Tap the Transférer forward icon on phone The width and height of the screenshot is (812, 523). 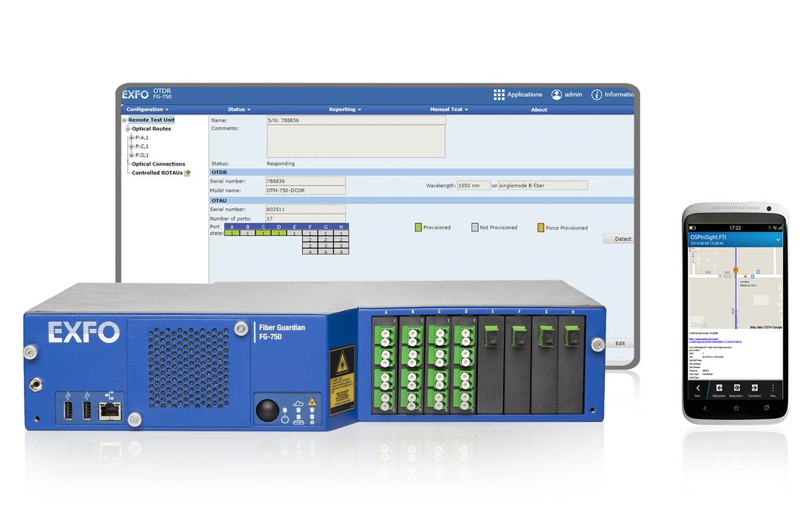coord(755,388)
